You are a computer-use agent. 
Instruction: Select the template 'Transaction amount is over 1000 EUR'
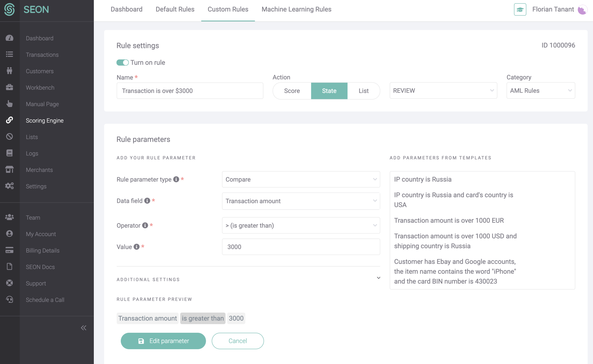click(449, 220)
